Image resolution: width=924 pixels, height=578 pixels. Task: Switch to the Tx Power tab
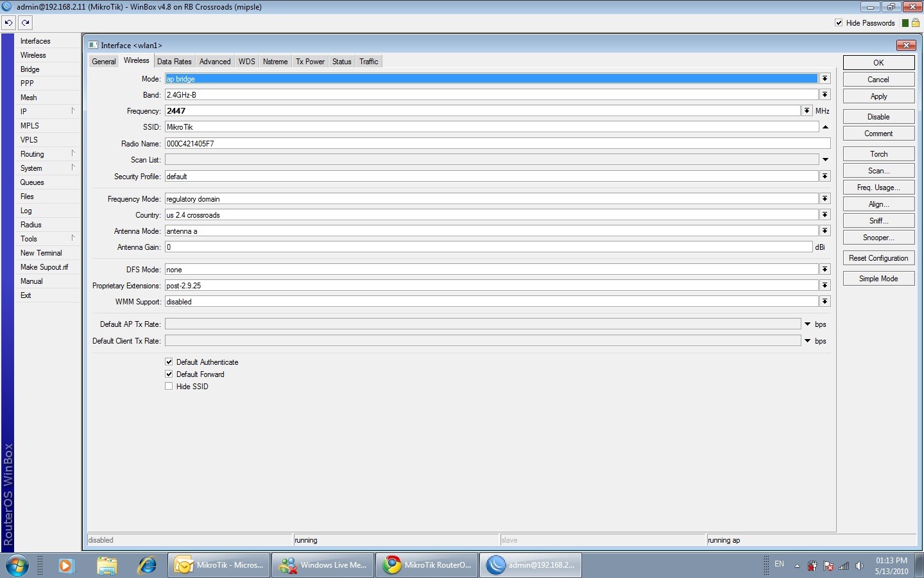pos(311,62)
